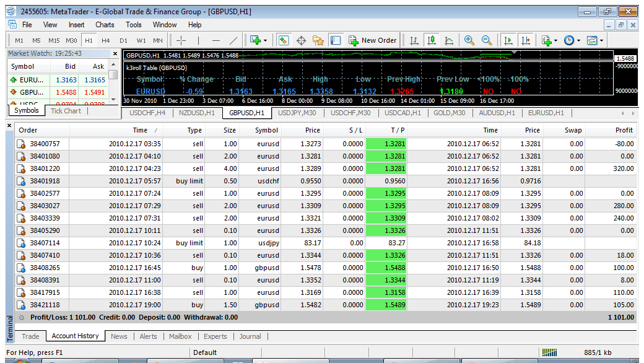Image resolution: width=644 pixels, height=363 pixels.
Task: Sort history by Type column header
Action: pos(185,130)
